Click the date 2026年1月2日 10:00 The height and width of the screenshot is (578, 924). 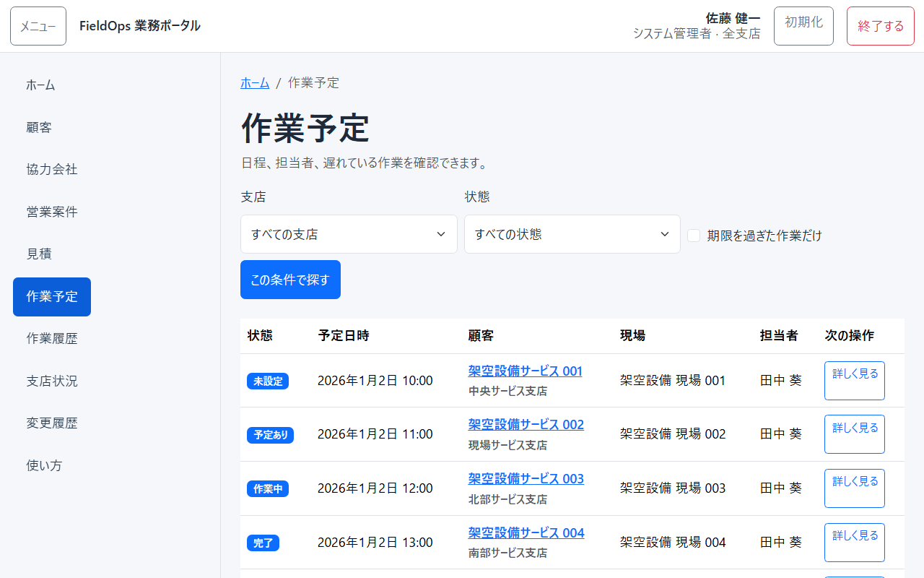[375, 381]
